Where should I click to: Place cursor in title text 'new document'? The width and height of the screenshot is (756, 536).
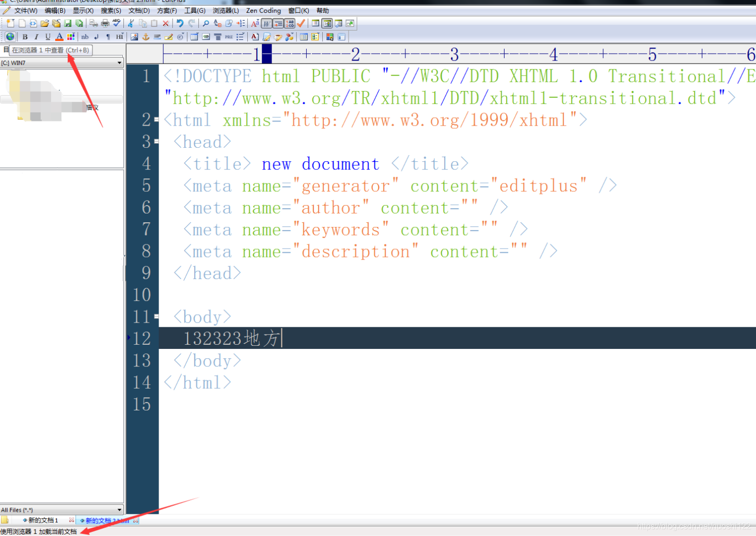320,164
